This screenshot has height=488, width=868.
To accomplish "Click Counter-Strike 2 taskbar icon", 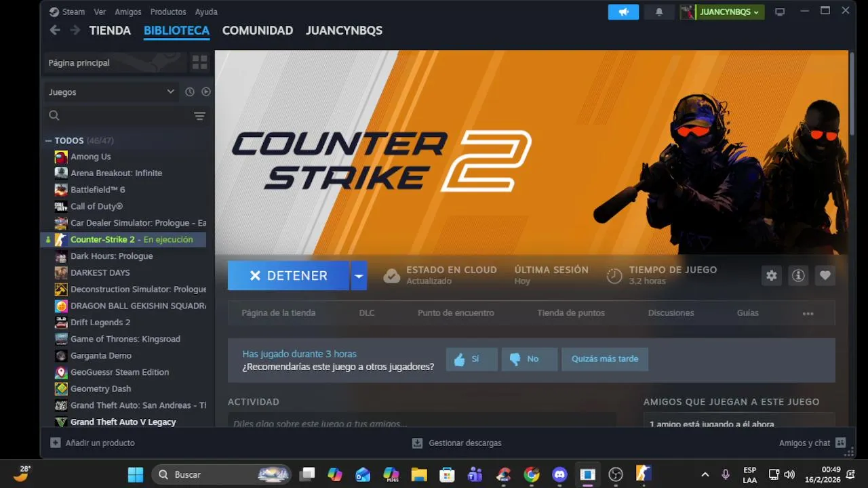I will tap(644, 474).
